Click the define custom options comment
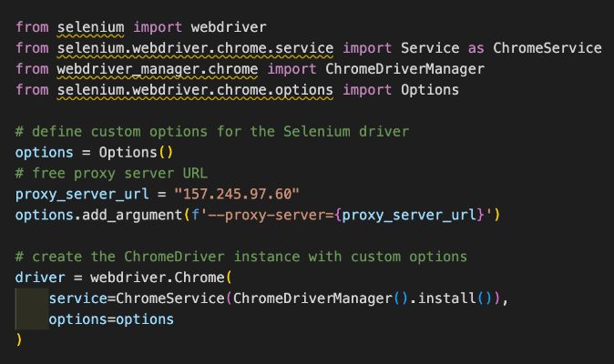Screen dimensions: 614x364 click(x=212, y=132)
